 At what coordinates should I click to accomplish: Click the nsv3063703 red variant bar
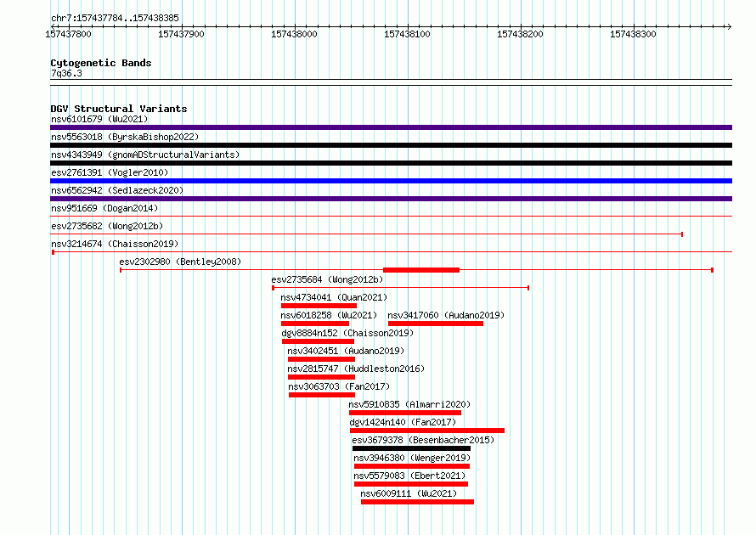[322, 395]
